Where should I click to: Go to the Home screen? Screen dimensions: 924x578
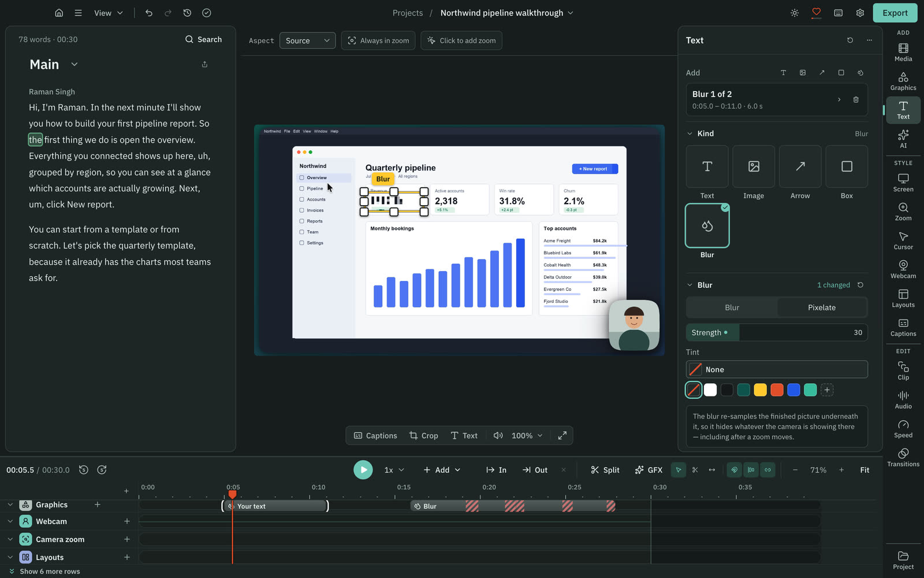pyautogui.click(x=59, y=13)
